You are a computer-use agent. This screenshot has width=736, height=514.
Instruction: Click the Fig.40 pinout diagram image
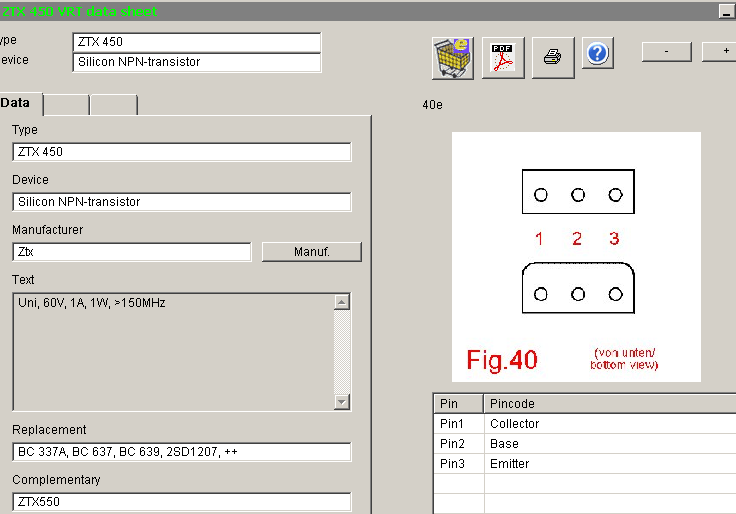click(x=576, y=257)
